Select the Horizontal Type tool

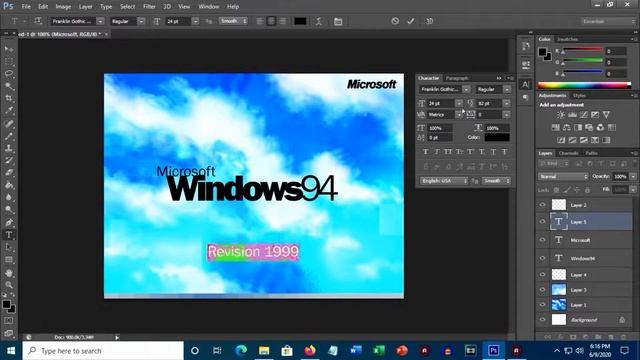pyautogui.click(x=9, y=235)
